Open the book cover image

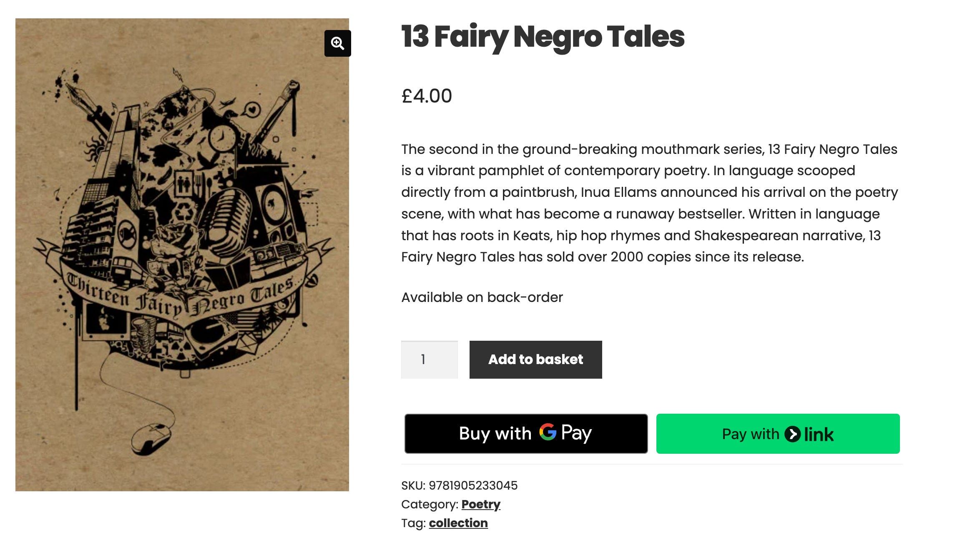[x=182, y=254]
